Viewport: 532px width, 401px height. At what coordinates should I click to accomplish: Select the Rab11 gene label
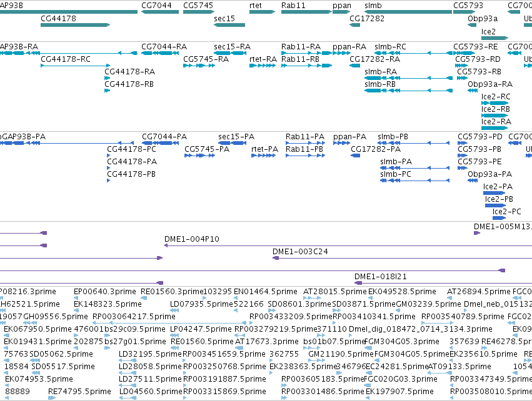tap(293, 6)
